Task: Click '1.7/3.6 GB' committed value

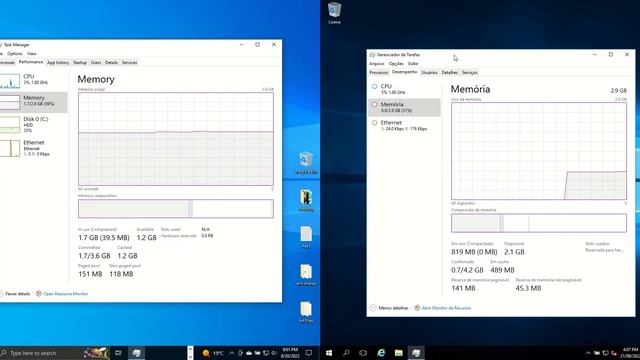Action: tap(94, 256)
